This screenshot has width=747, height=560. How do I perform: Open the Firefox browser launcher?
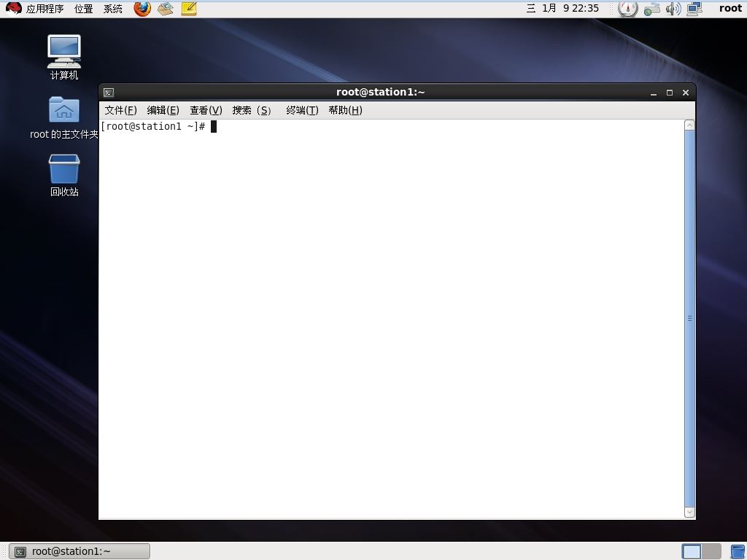tap(142, 8)
